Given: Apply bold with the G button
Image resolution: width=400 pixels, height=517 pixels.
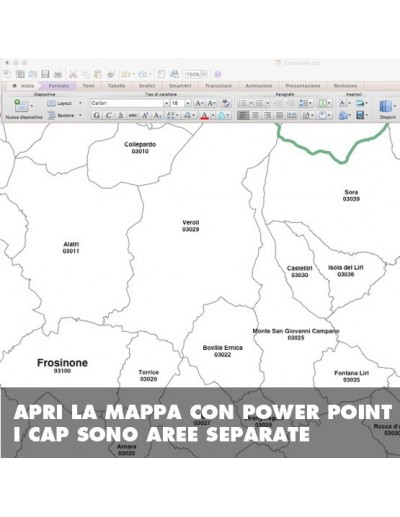Looking at the screenshot, I should [97, 115].
